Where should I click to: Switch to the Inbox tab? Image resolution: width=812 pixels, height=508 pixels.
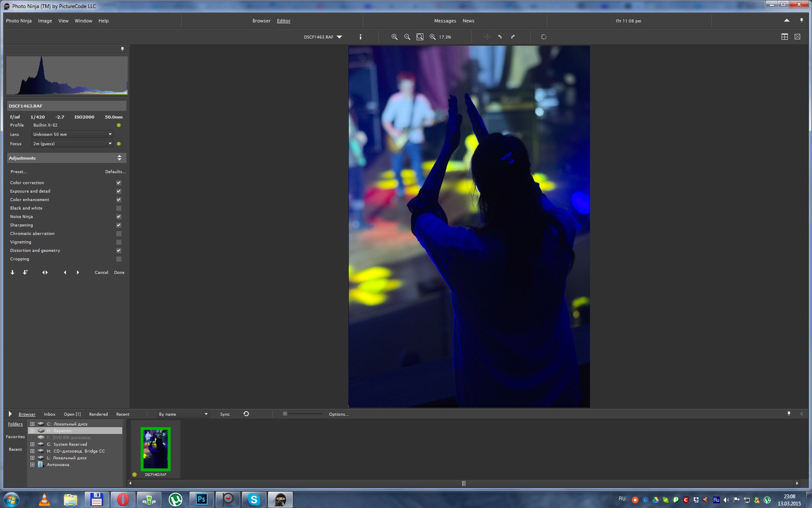point(49,414)
